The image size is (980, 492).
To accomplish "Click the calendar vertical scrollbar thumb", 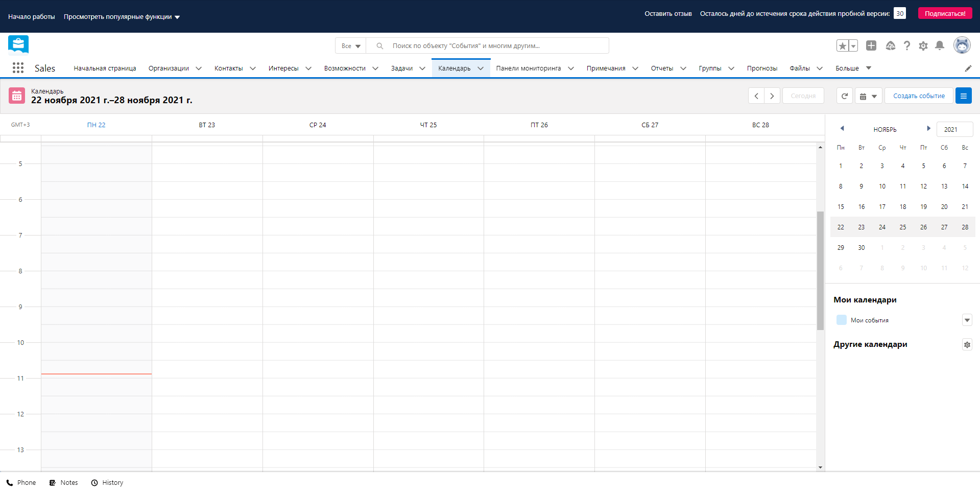I will (820, 271).
